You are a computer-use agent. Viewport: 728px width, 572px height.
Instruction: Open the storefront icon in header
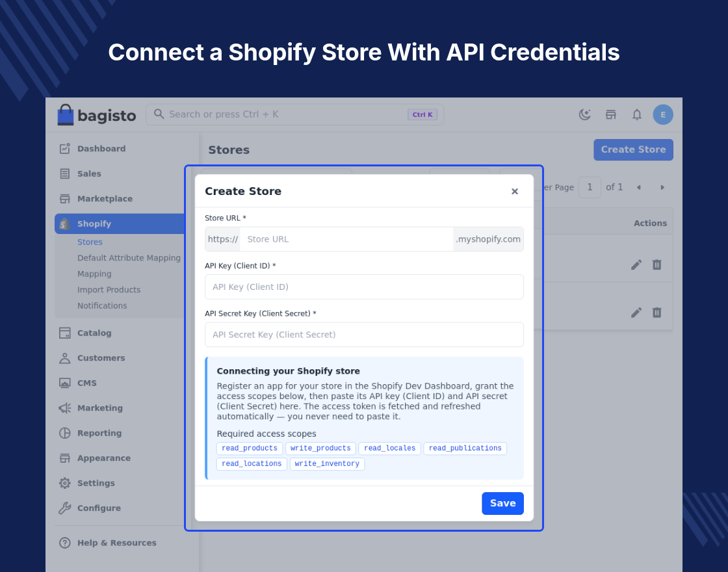[x=610, y=114]
